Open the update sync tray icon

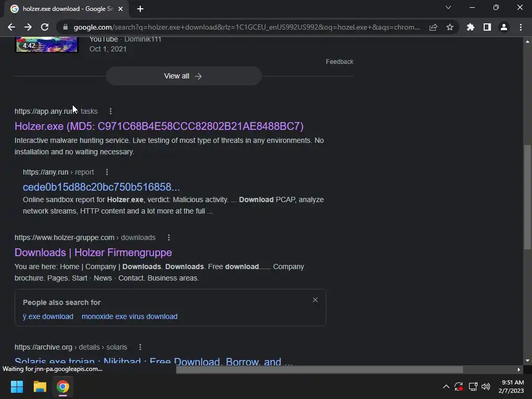click(459, 387)
